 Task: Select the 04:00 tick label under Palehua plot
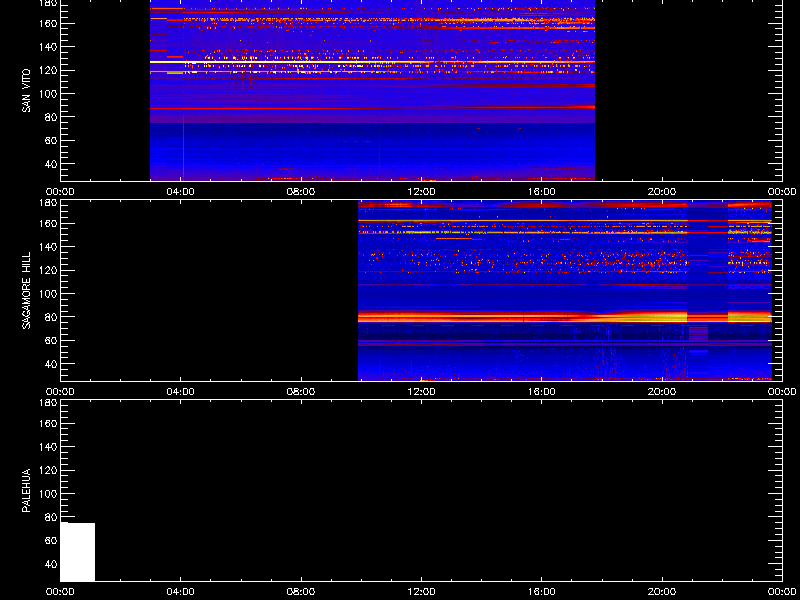pos(181,592)
